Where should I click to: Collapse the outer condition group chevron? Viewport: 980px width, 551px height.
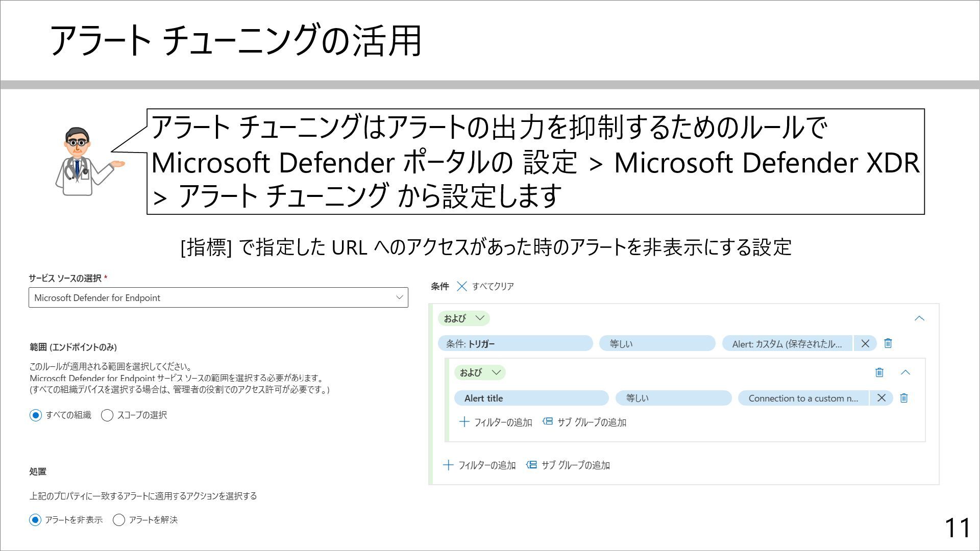click(919, 318)
